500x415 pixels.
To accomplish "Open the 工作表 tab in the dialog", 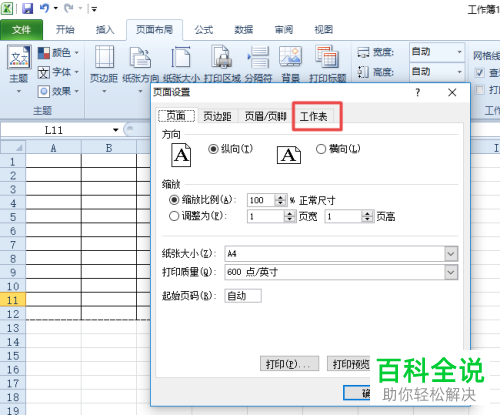I will point(314,117).
